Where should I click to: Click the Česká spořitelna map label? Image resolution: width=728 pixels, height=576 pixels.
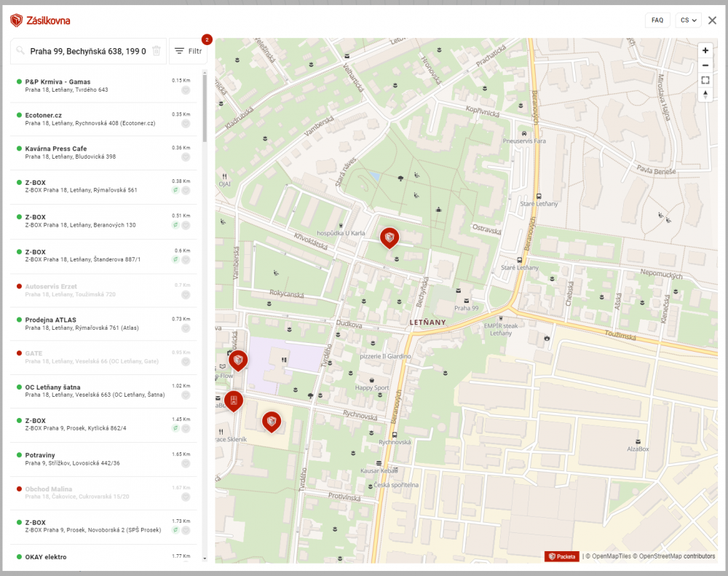(x=396, y=485)
